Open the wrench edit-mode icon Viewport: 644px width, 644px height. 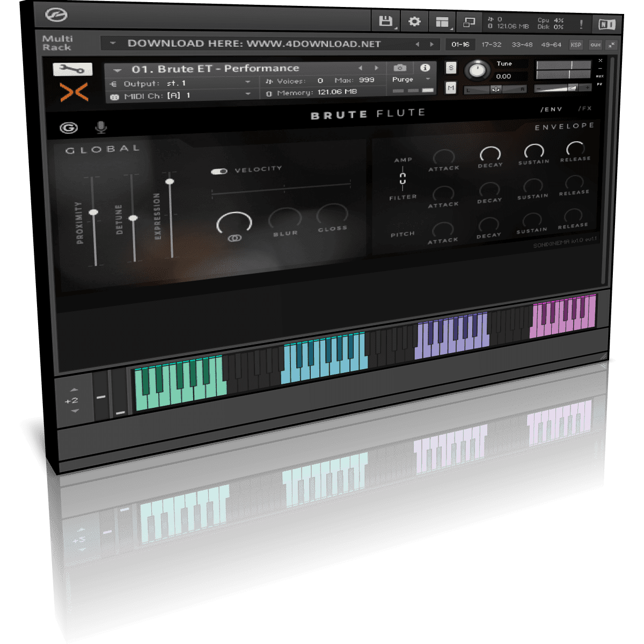72,69
